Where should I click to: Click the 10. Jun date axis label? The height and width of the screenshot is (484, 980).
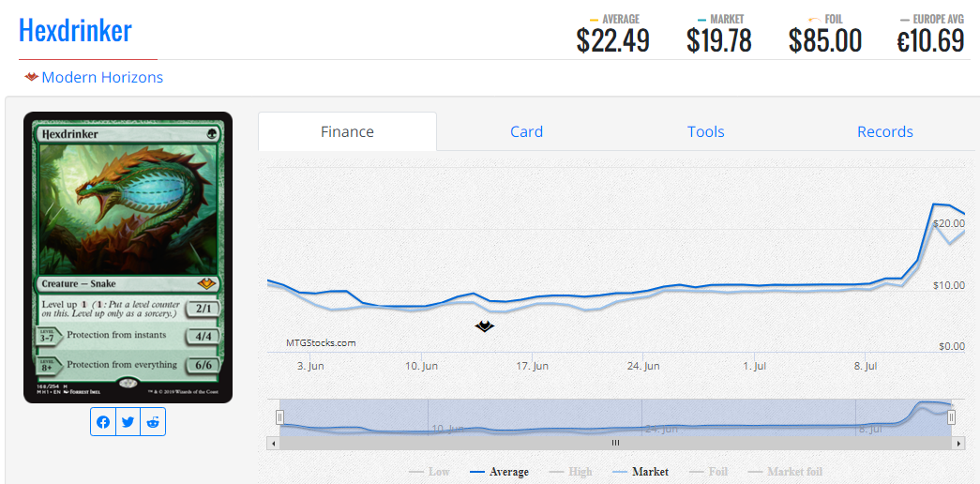(x=422, y=366)
